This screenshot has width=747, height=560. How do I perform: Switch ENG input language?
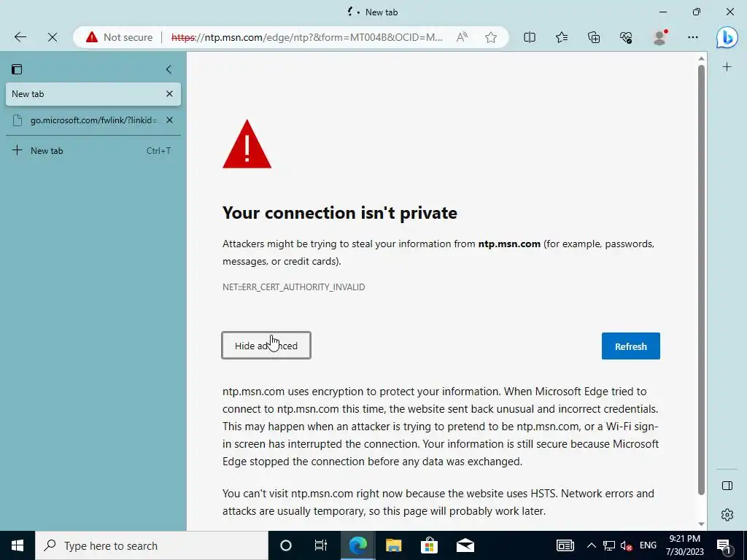[648, 545]
